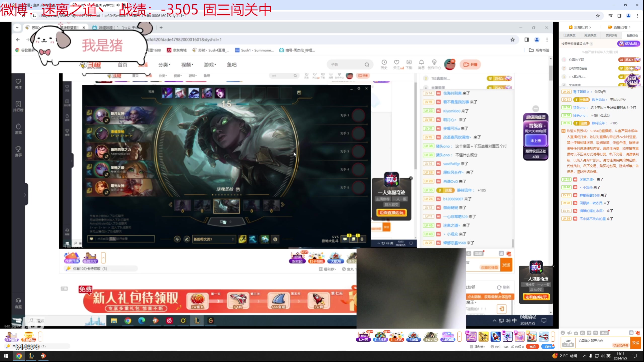The image size is (644, 362).
Task: Open 创作中心 lightbulb icon
Action: (x=434, y=62)
